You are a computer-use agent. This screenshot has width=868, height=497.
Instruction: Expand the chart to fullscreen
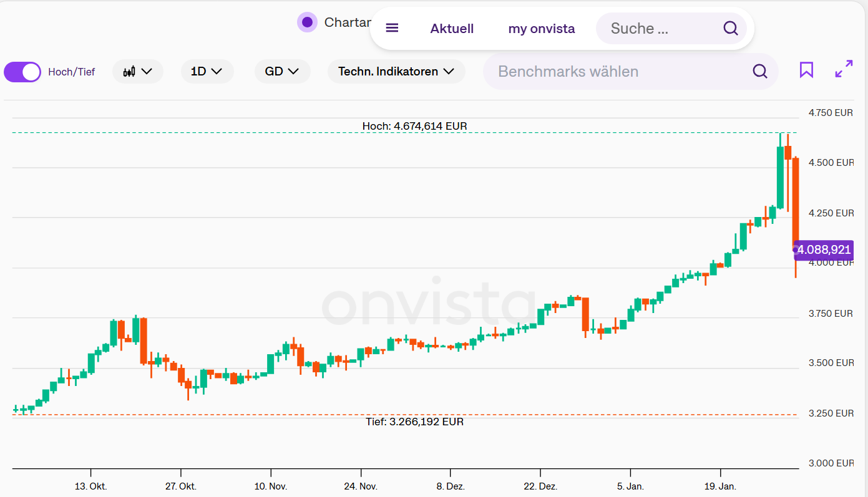pyautogui.click(x=844, y=69)
